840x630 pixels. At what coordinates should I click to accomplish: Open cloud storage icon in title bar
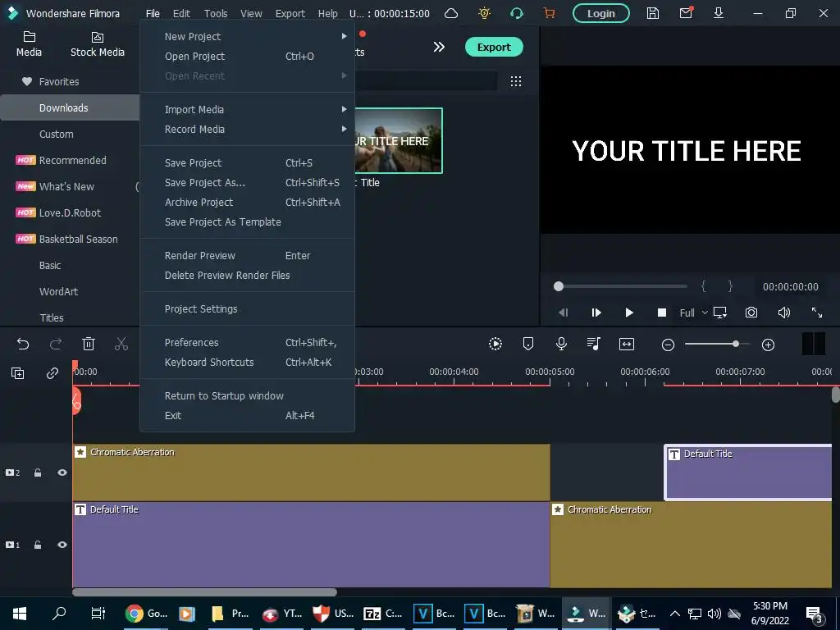click(x=451, y=13)
